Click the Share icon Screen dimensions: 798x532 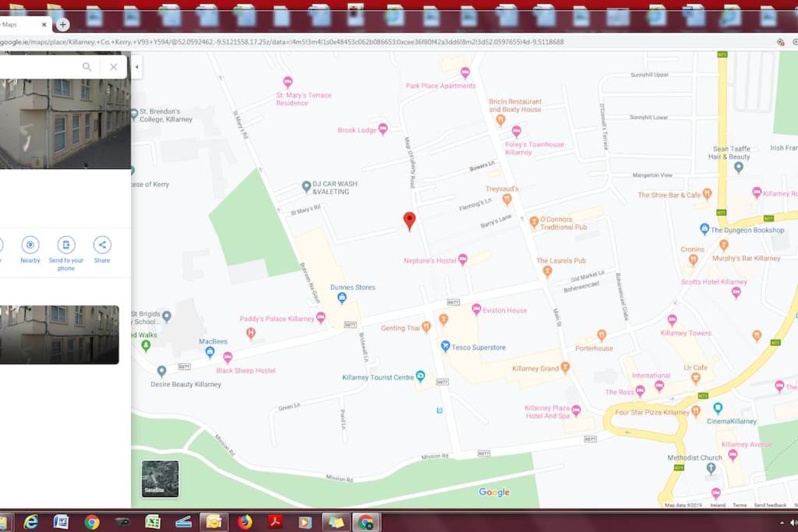click(x=102, y=250)
